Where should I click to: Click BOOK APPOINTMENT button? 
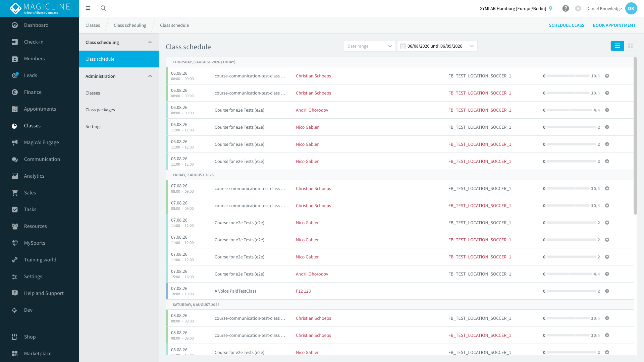coord(614,25)
